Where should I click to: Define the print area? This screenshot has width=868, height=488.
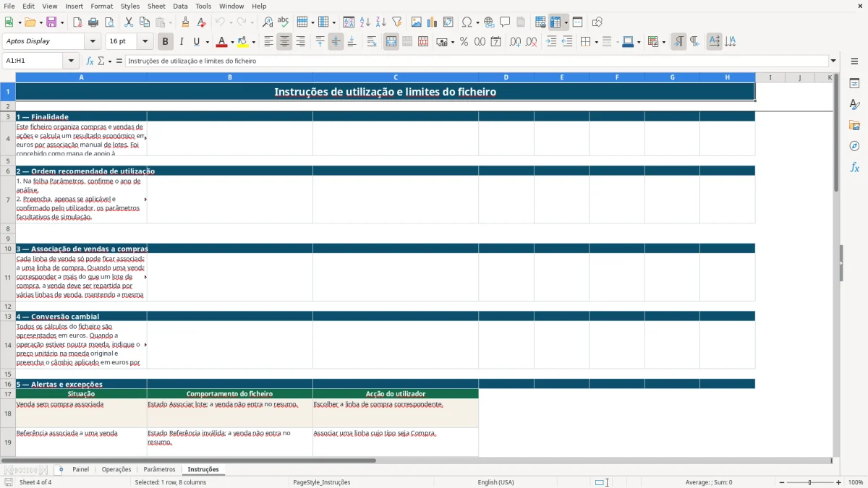(x=540, y=22)
